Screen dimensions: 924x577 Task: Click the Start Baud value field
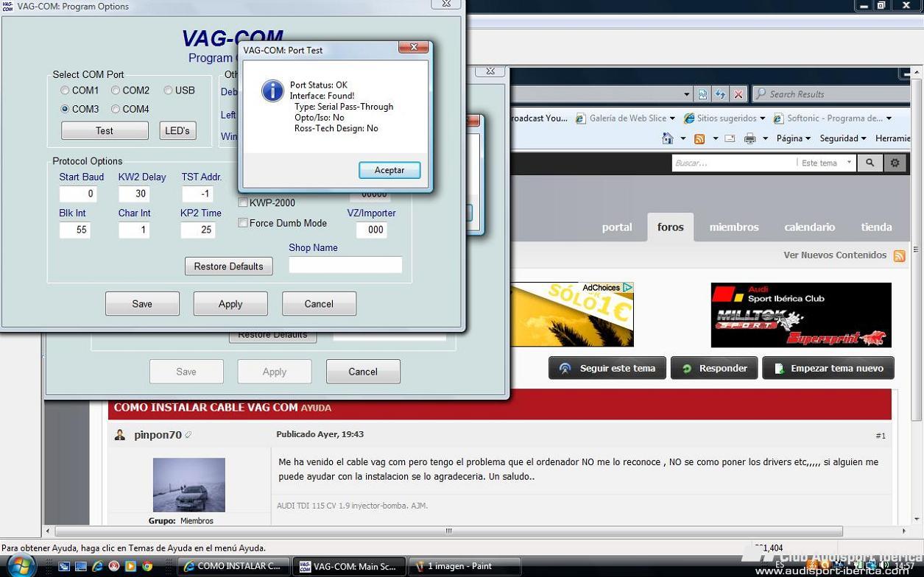pyautogui.click(x=78, y=194)
